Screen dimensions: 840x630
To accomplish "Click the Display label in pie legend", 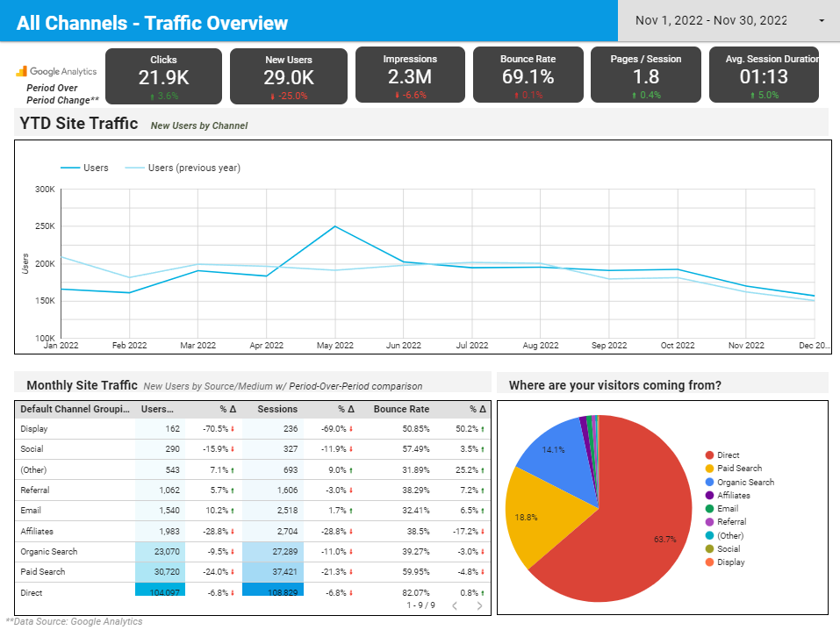I will [731, 562].
